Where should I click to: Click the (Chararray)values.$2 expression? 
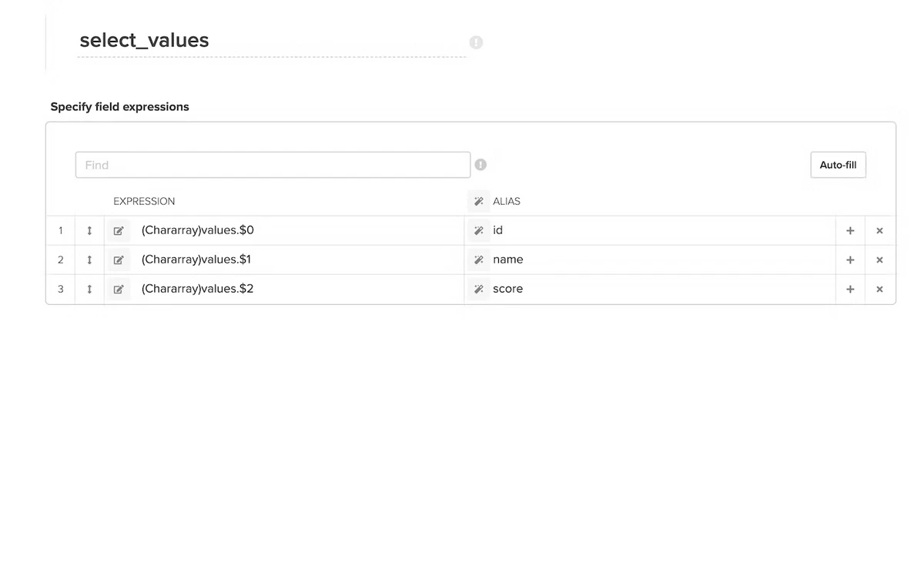pyautogui.click(x=198, y=289)
